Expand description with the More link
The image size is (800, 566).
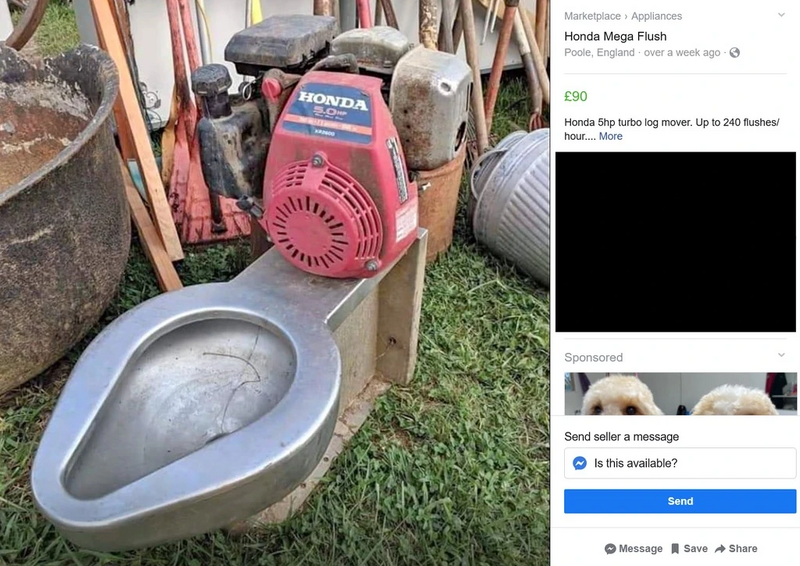(610, 136)
